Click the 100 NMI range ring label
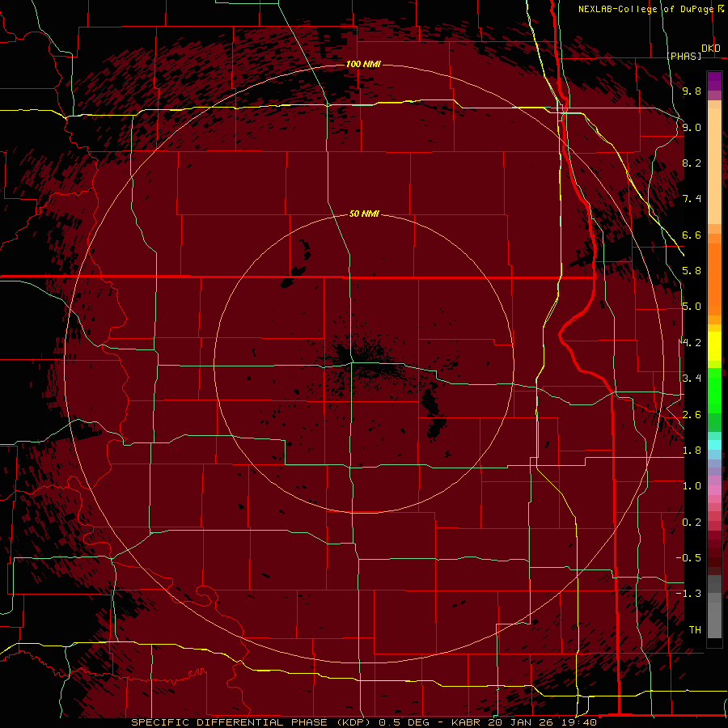728x728 pixels. coord(363,64)
